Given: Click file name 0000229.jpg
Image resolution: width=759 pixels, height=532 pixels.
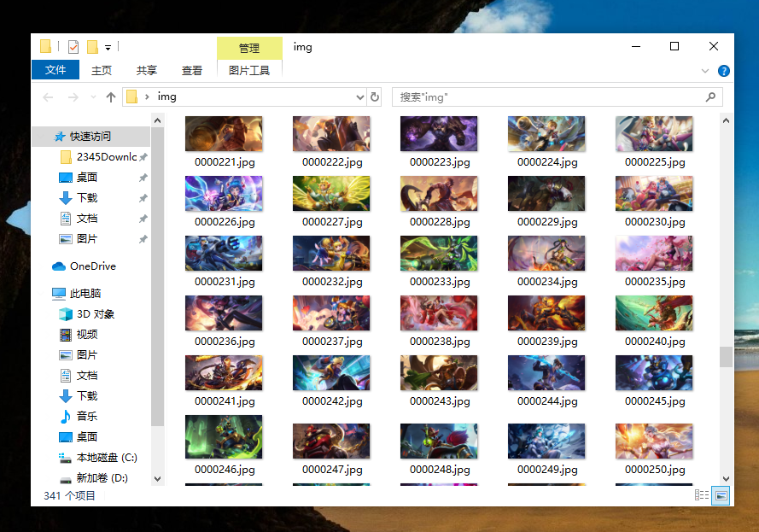Looking at the screenshot, I should pos(547,222).
